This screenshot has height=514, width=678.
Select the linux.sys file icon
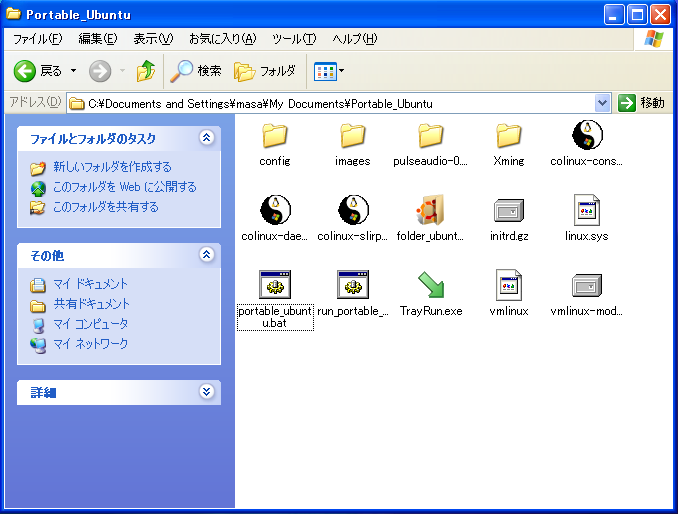[587, 210]
